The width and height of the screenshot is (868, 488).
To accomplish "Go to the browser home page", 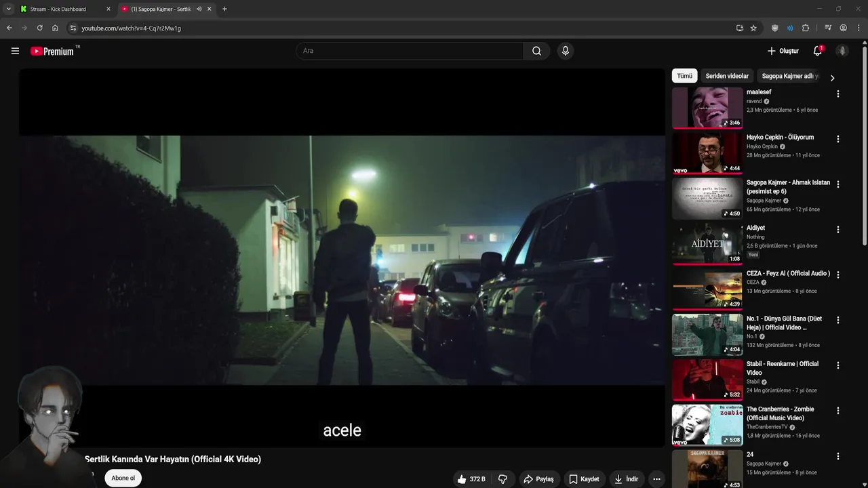I will click(x=55, y=28).
